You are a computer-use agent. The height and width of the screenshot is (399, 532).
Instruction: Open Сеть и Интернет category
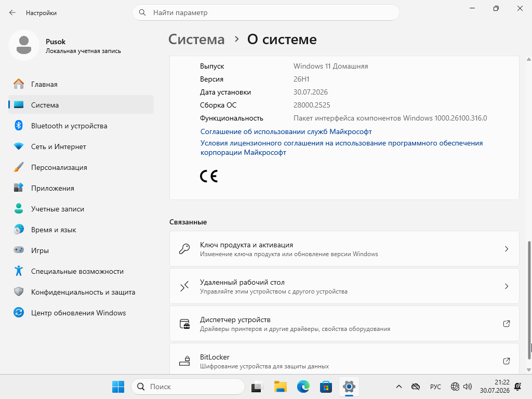[81, 146]
